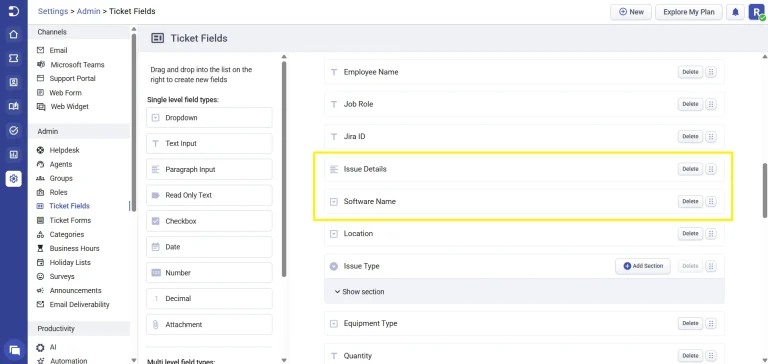Screen dimensions: 768x364
Task: Select the Dropdown field type
Action: tap(209, 118)
